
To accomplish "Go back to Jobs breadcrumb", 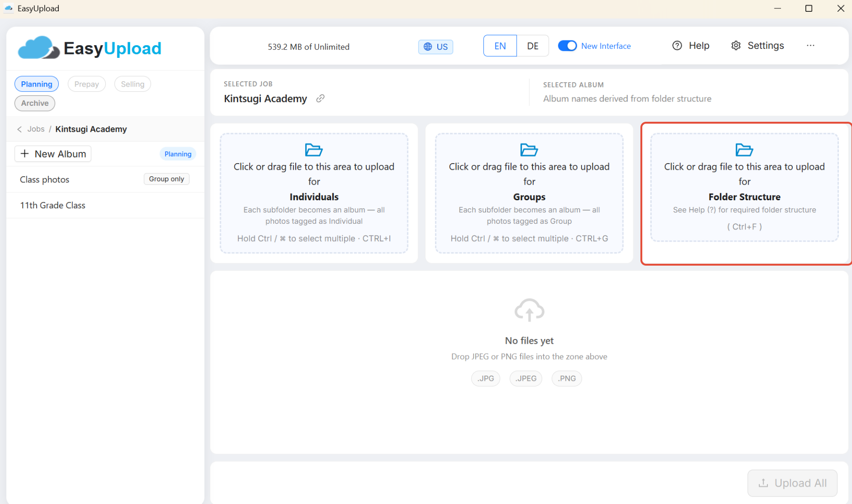I will click(36, 129).
